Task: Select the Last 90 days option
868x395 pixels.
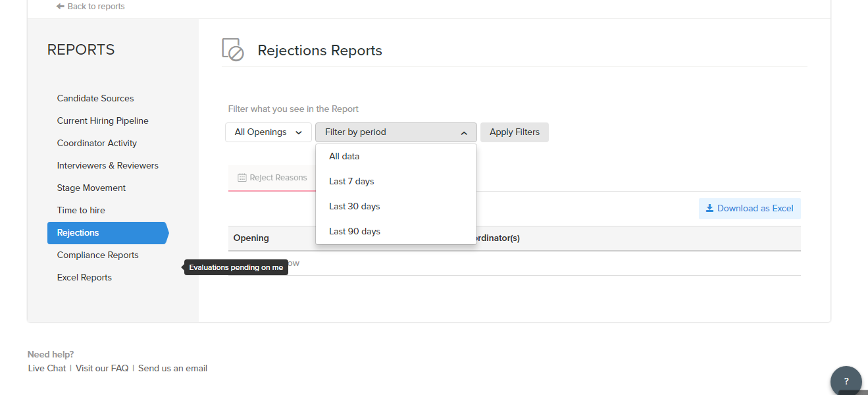Action: 355,232
